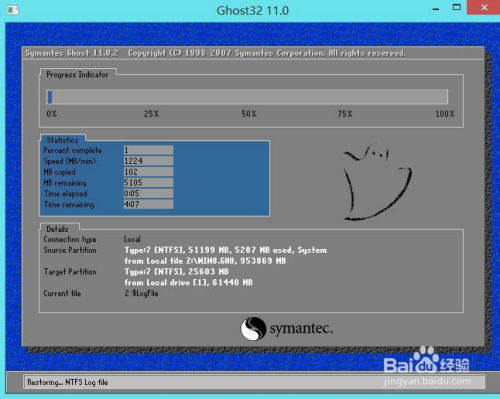Maximize the Ghost32 11.0 window
The height and width of the screenshot is (399, 500).
pos(456,7)
